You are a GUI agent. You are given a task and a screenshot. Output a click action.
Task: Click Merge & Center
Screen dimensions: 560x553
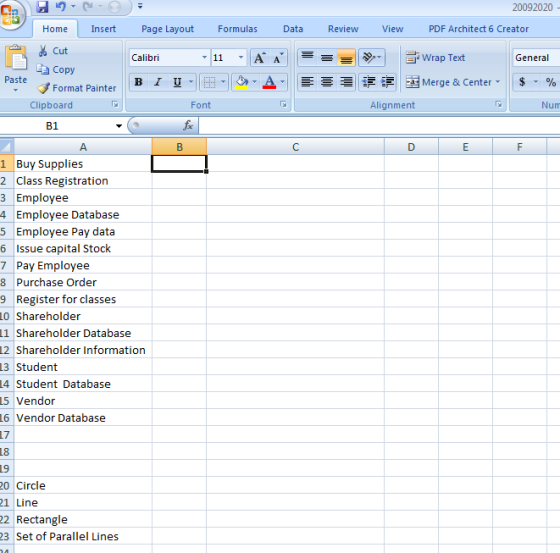coord(449,82)
